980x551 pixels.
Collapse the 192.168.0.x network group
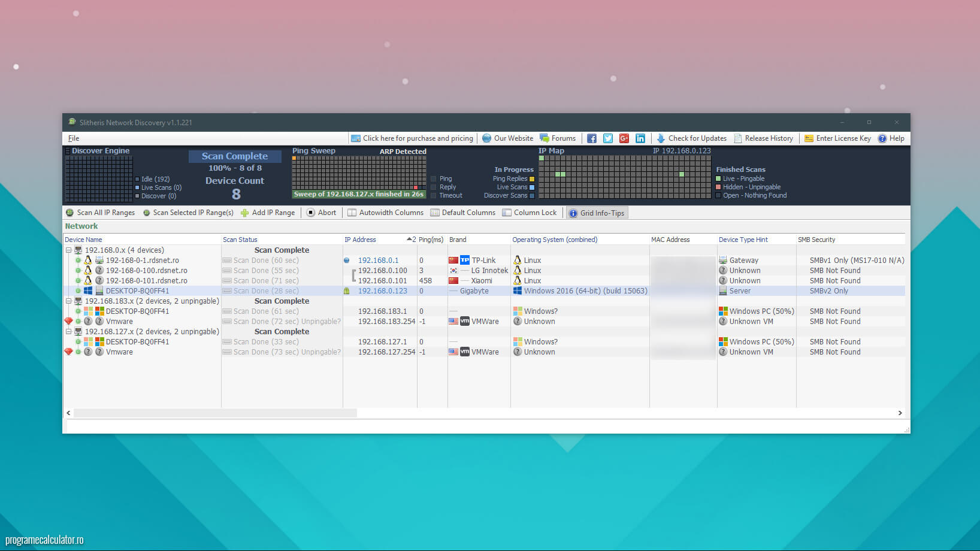pos(68,250)
